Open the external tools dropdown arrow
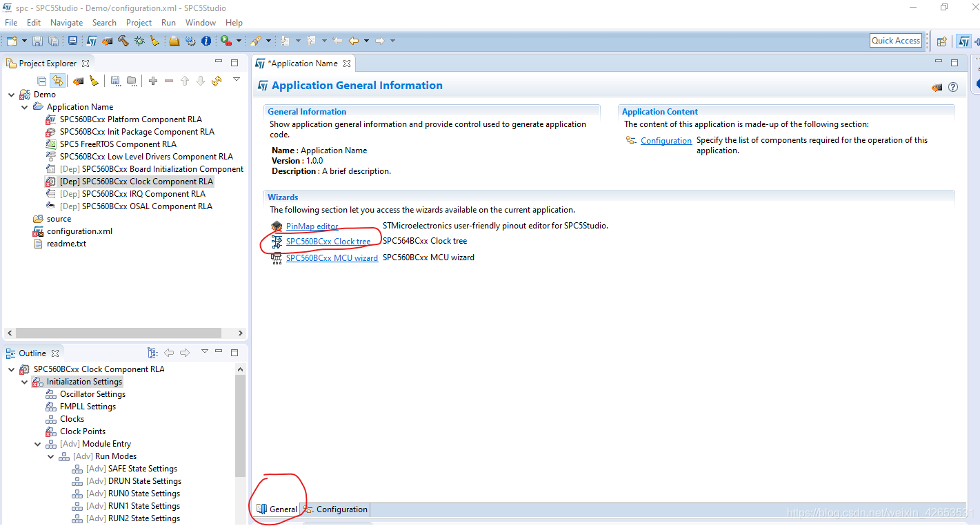Viewport: 980px width, 526px height. tap(239, 41)
